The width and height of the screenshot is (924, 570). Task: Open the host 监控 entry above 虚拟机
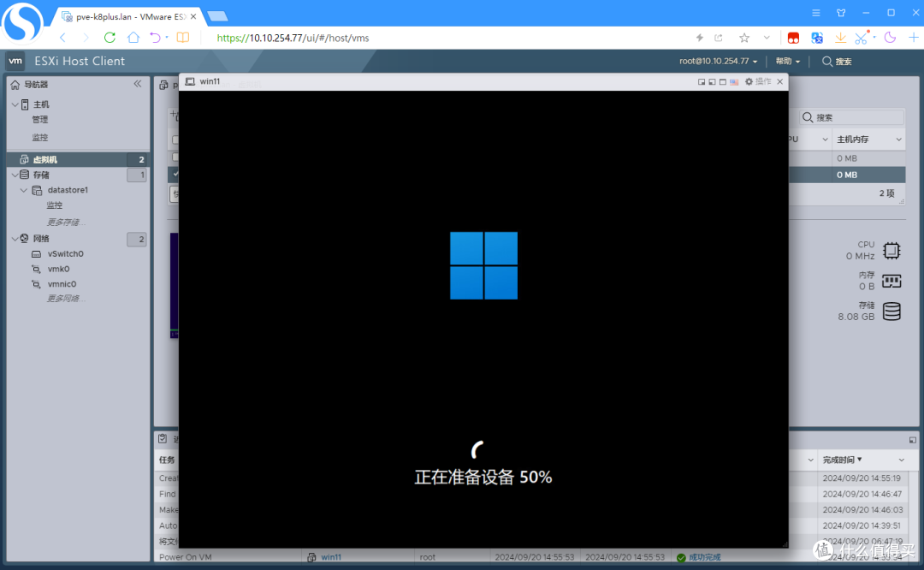tap(40, 137)
